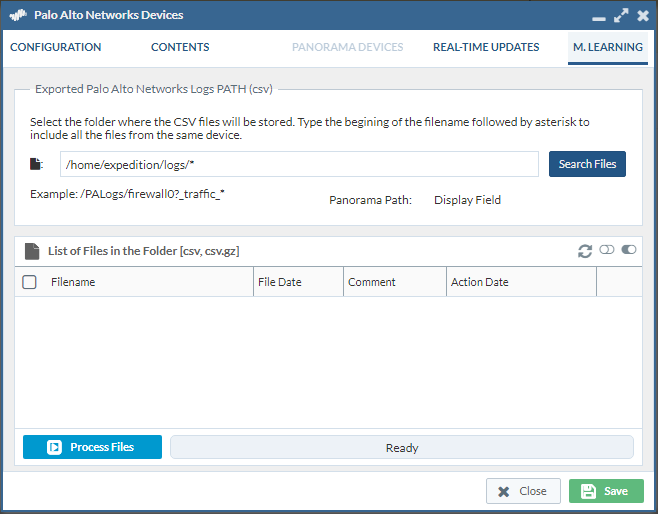Click the switched-on toggle icon above file list
Viewport: 658px width, 514px height.
click(x=629, y=250)
